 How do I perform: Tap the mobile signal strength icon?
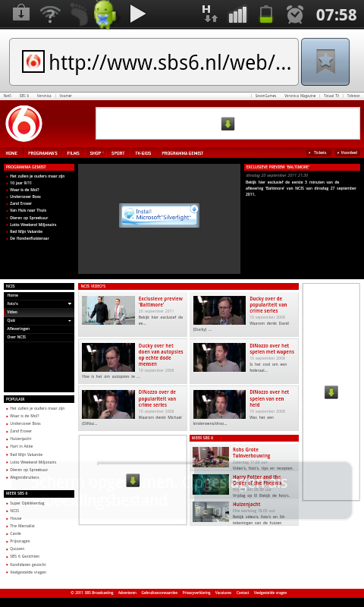(237, 14)
